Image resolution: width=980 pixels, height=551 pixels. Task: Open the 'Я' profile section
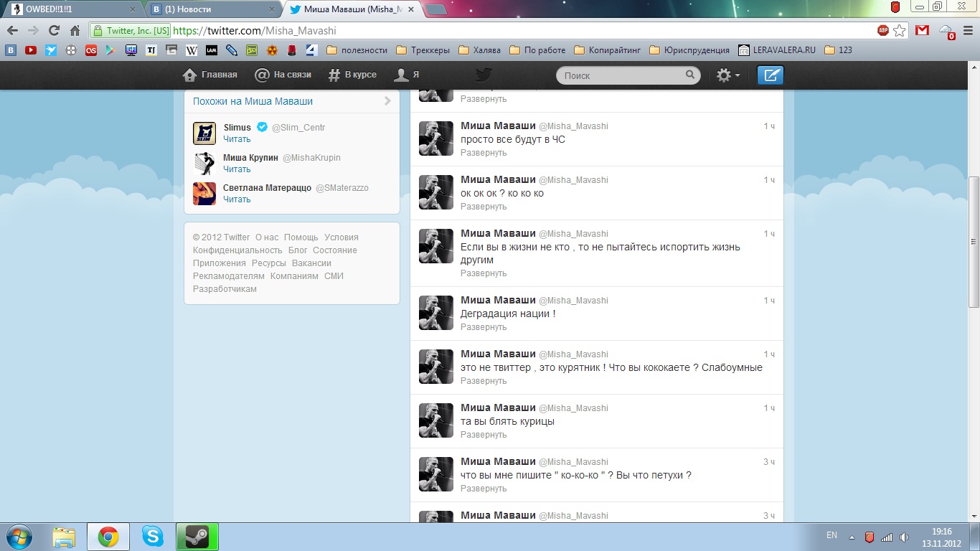[407, 75]
